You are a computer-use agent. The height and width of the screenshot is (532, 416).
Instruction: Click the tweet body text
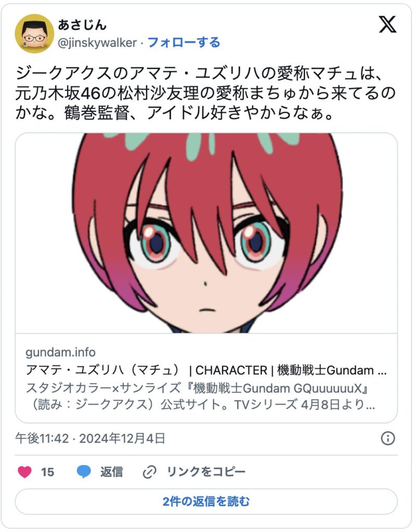tap(206, 93)
